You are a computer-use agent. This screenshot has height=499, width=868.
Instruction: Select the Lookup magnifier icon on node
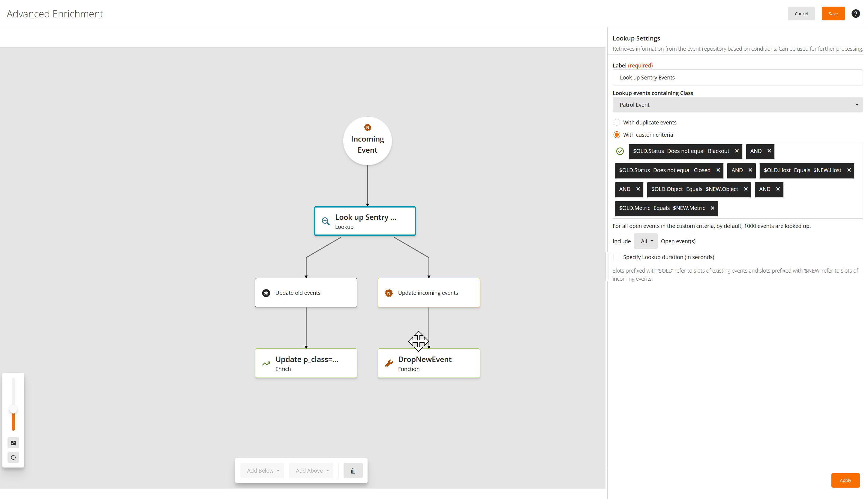pos(325,221)
